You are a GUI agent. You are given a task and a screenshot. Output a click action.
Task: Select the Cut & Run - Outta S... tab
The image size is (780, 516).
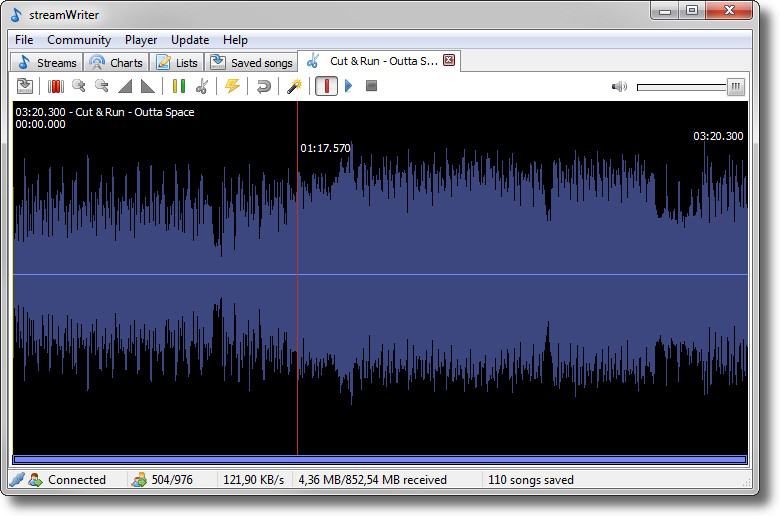(x=378, y=61)
